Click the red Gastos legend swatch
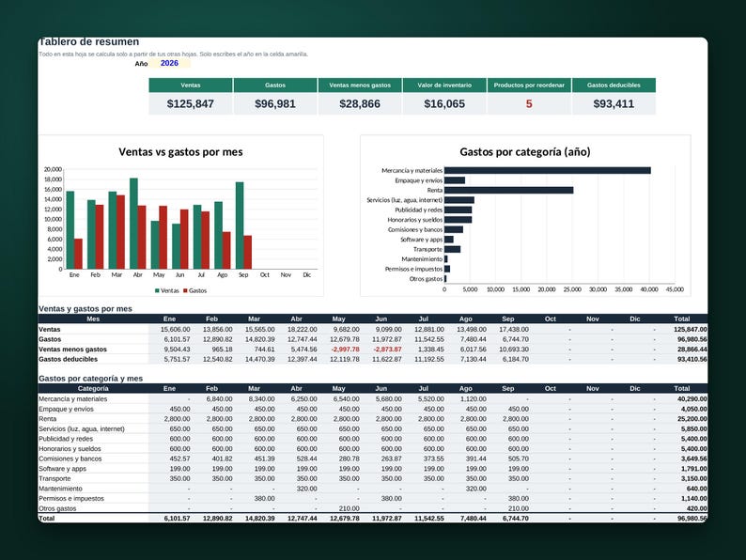The width and height of the screenshot is (746, 560). pos(185,290)
